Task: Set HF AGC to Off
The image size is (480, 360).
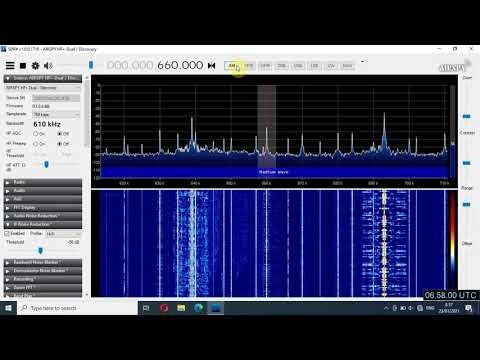Action: 60,134
